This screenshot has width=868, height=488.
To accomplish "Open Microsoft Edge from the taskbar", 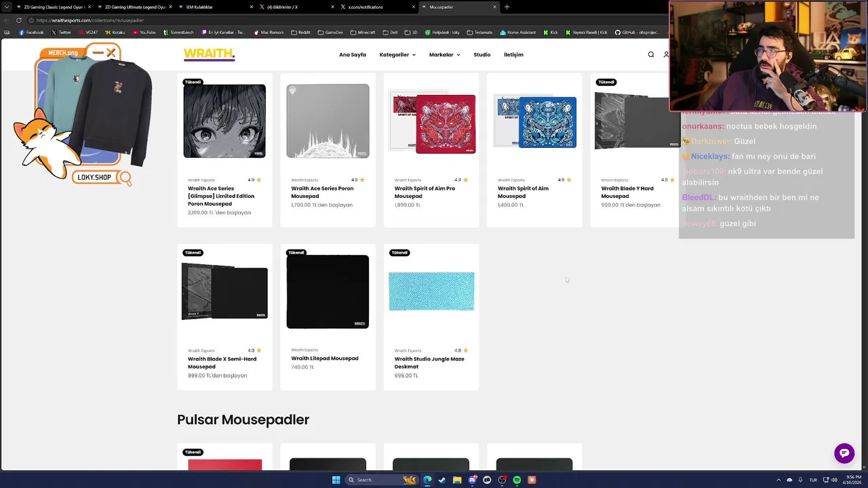I will coord(427,480).
